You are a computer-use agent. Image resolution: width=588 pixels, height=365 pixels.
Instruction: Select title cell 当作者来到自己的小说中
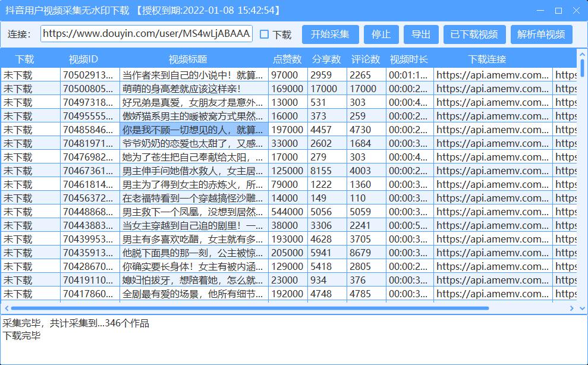(194, 75)
